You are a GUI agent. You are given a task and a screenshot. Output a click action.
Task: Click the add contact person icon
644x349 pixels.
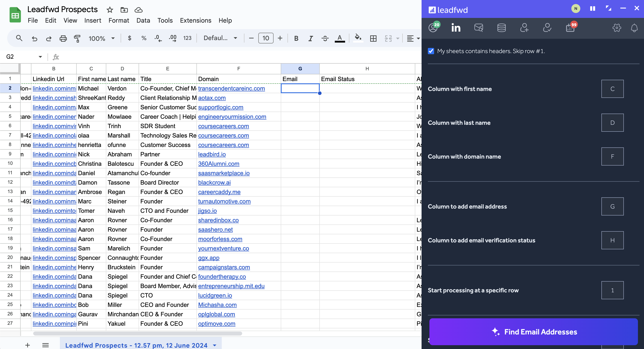524,28
